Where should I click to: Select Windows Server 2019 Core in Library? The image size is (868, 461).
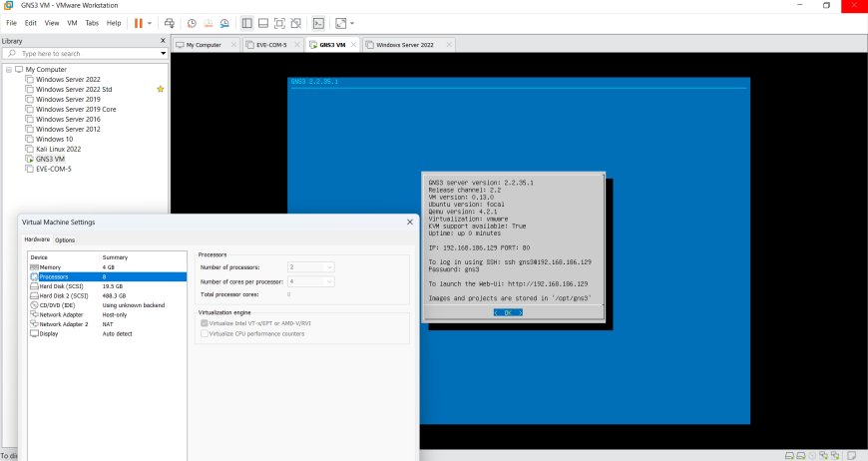pyautogui.click(x=76, y=110)
